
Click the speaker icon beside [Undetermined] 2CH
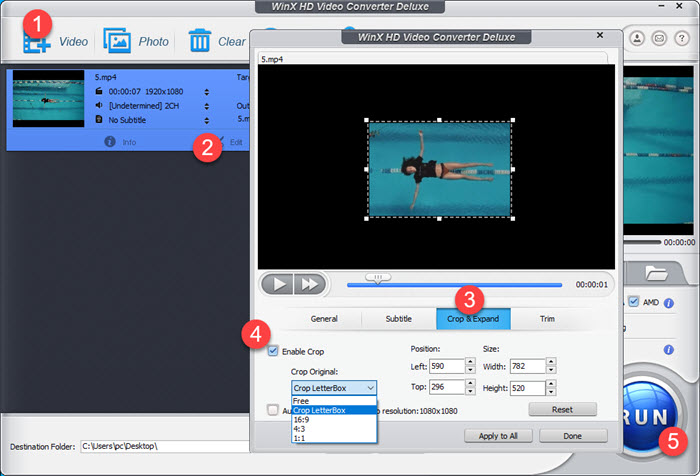click(99, 105)
